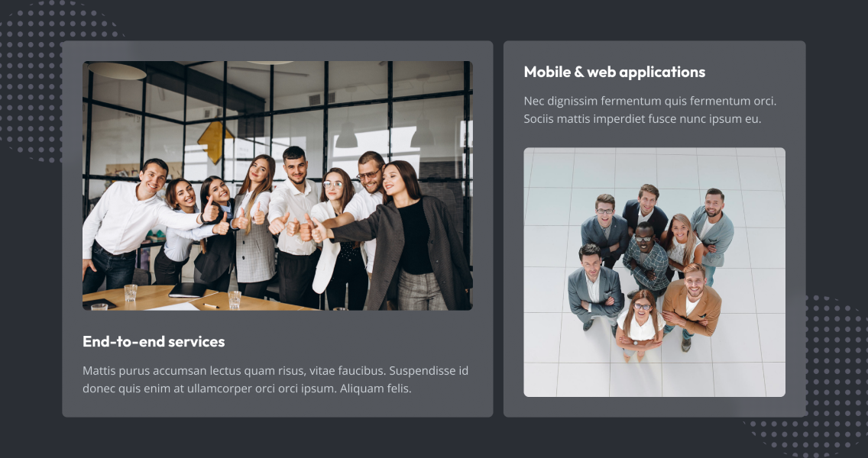This screenshot has height=458, width=868.
Task: Open the office team thumbs-up photo
Action: [x=277, y=185]
